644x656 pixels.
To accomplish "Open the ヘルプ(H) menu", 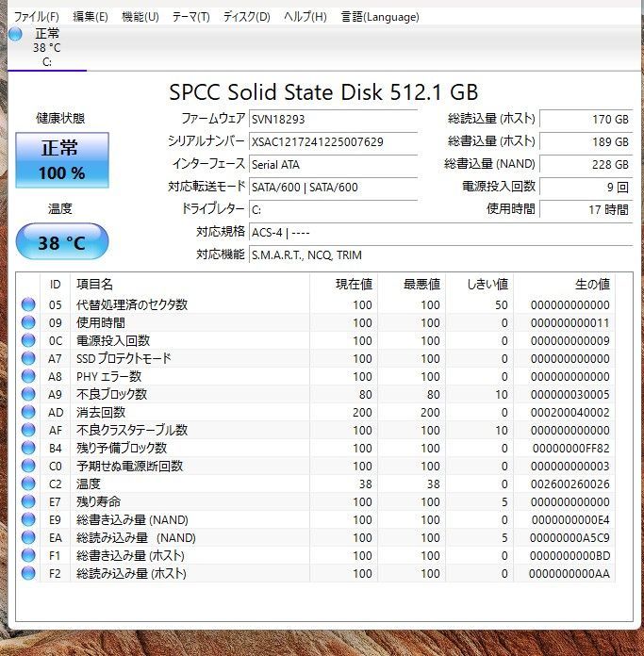I will tap(305, 17).
